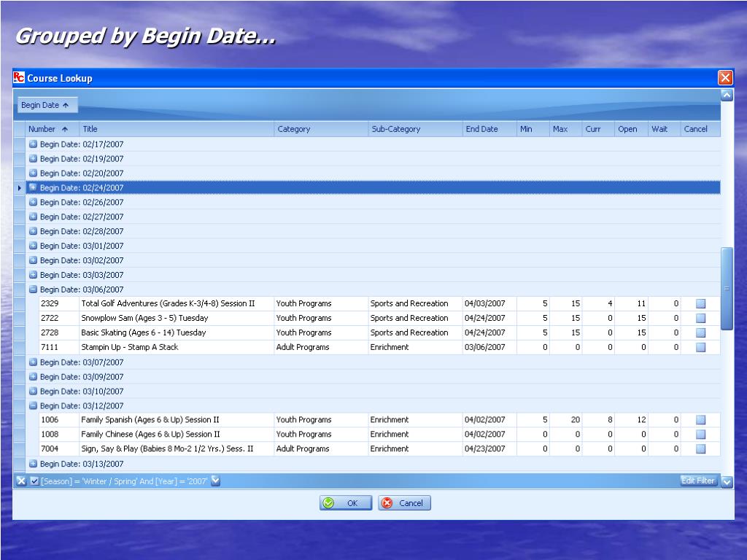Click course number 7004
This screenshot has width=747, height=560.
coord(50,448)
